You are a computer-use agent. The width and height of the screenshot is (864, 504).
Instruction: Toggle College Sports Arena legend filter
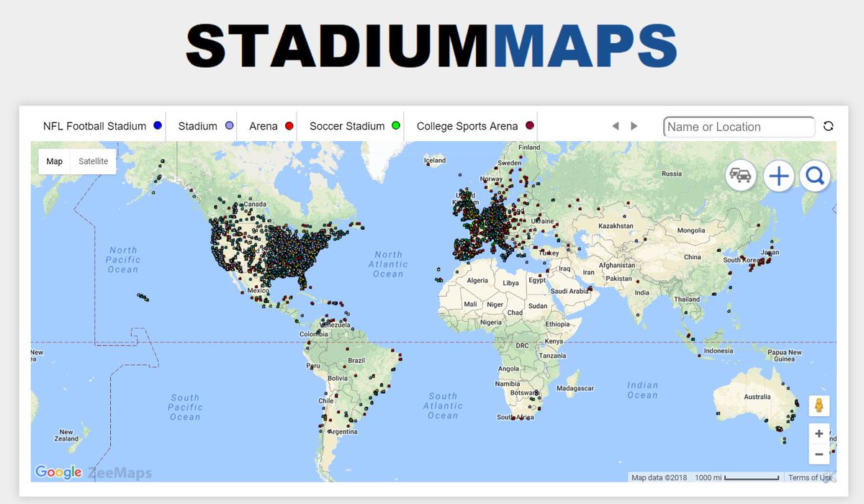pyautogui.click(x=475, y=126)
